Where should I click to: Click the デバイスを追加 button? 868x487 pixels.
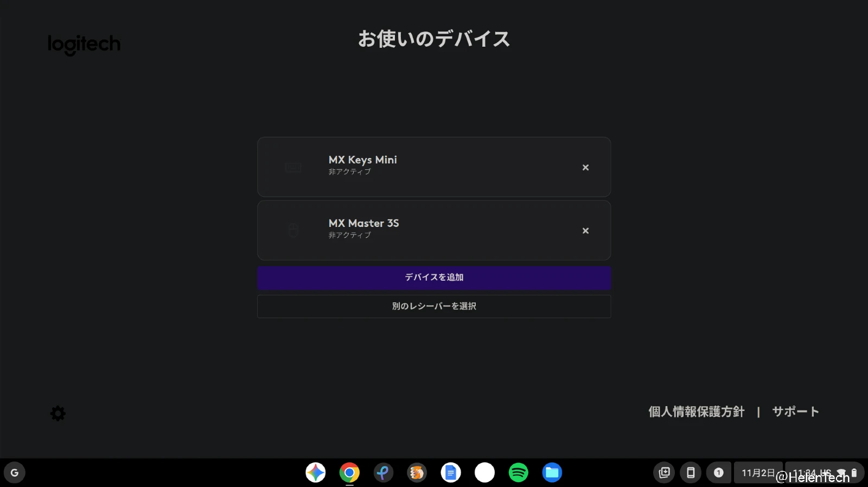[434, 277]
